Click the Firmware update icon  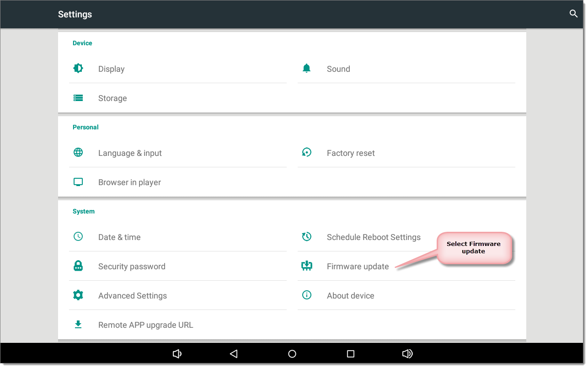(x=306, y=266)
